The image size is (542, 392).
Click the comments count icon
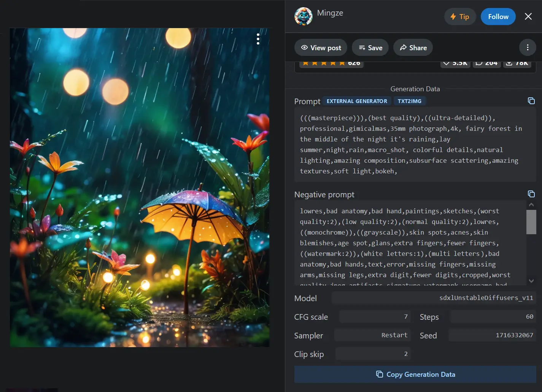486,63
